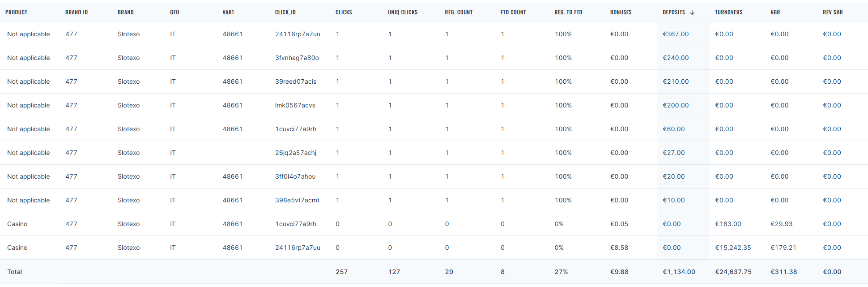Sort by the TURNOVERS column header
The width and height of the screenshot is (868, 287).
tap(728, 13)
